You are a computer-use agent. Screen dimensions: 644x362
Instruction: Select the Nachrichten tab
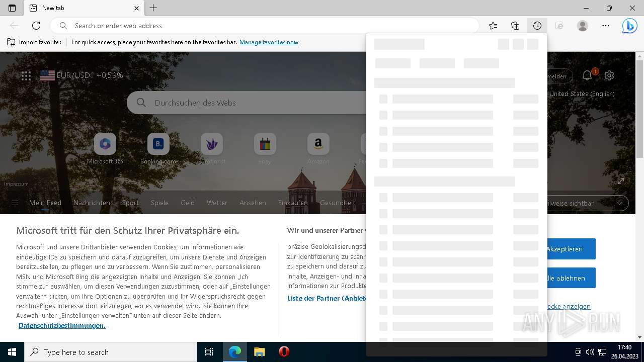pyautogui.click(x=92, y=203)
